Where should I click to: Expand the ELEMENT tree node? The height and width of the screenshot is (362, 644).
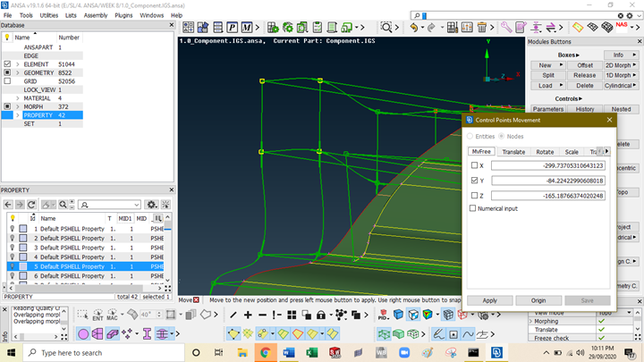[18, 64]
